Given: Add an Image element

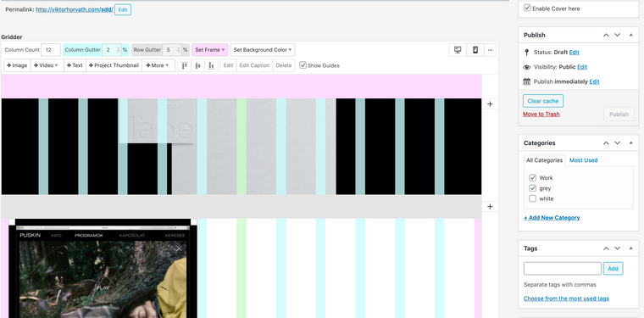Looking at the screenshot, I should 17,65.
